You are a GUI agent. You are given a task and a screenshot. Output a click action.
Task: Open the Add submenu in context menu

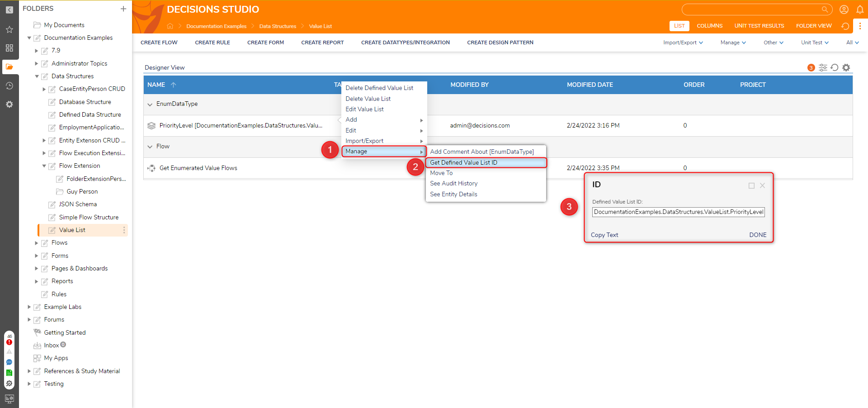pyautogui.click(x=384, y=120)
